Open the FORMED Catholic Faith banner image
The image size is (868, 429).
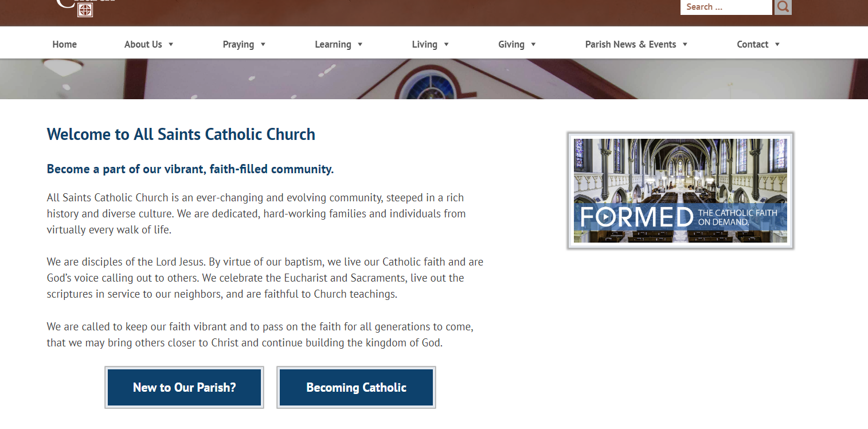680,190
